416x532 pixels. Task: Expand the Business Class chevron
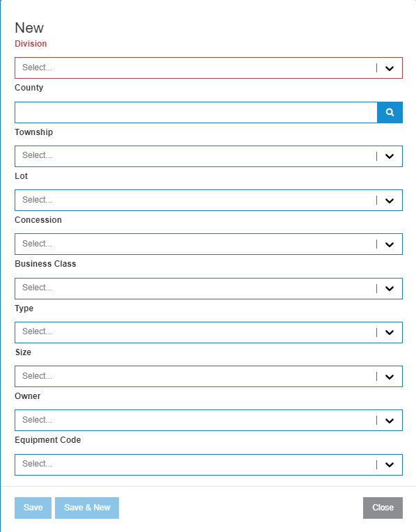tap(390, 288)
